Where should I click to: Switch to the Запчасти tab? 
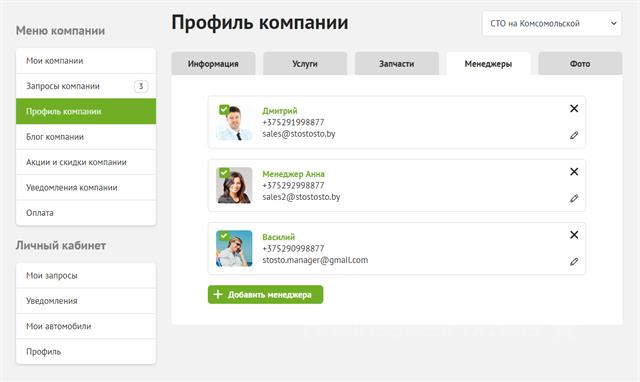[397, 64]
